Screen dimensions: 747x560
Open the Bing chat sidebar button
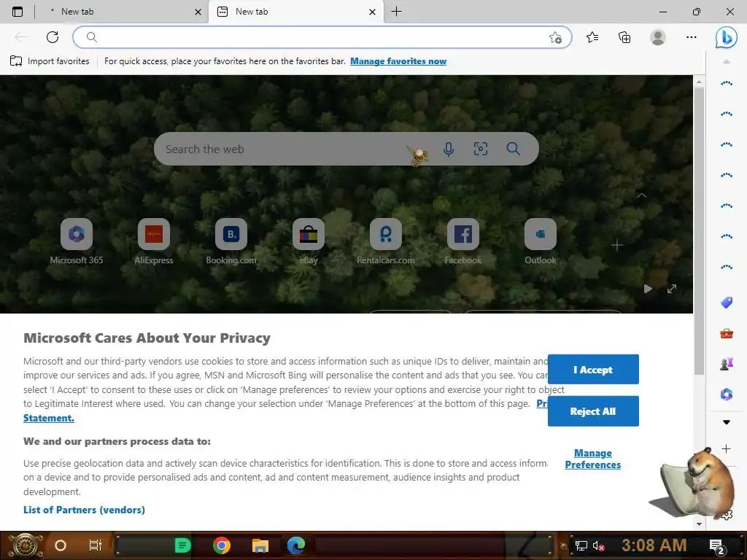tap(726, 37)
